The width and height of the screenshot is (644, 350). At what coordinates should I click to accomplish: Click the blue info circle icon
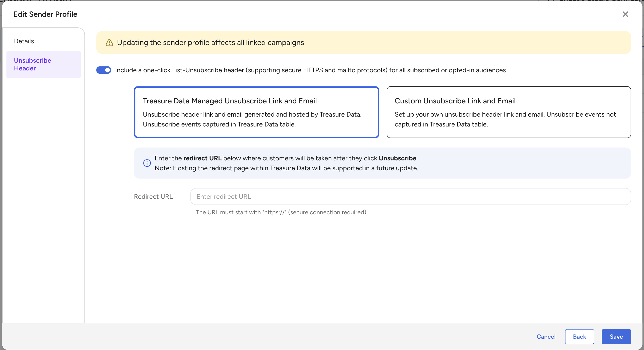coord(147,163)
